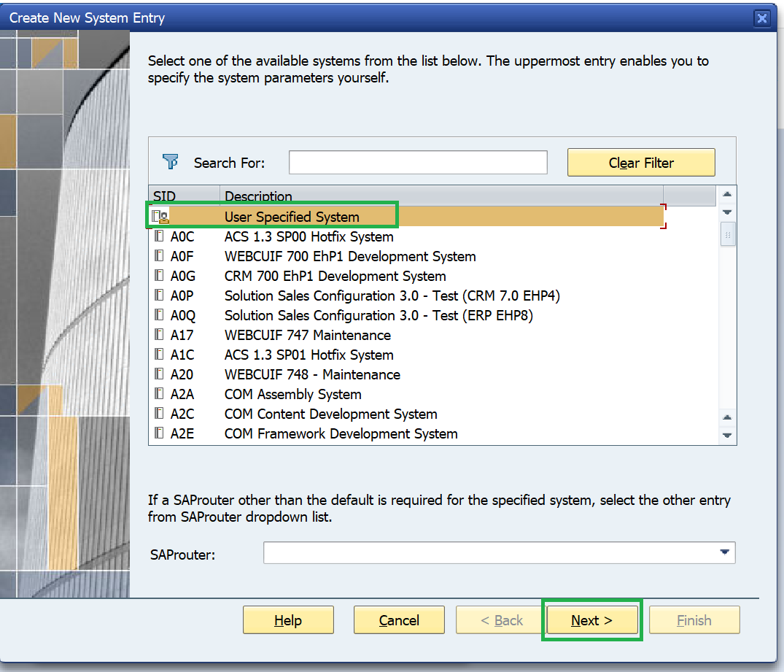Viewport: 784px width, 672px height.
Task: Click the Search For input field
Action: pos(418,163)
